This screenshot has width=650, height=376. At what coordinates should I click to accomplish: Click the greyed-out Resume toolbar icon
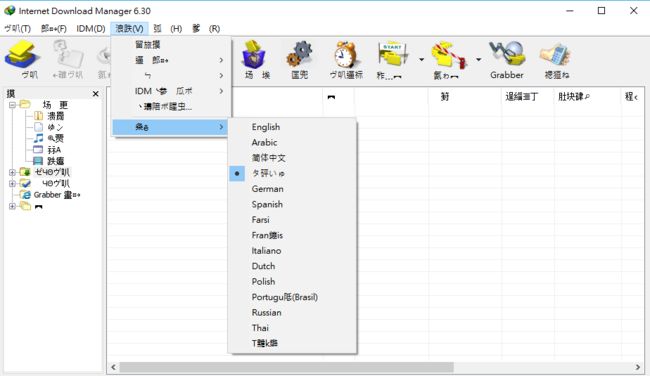pos(67,54)
